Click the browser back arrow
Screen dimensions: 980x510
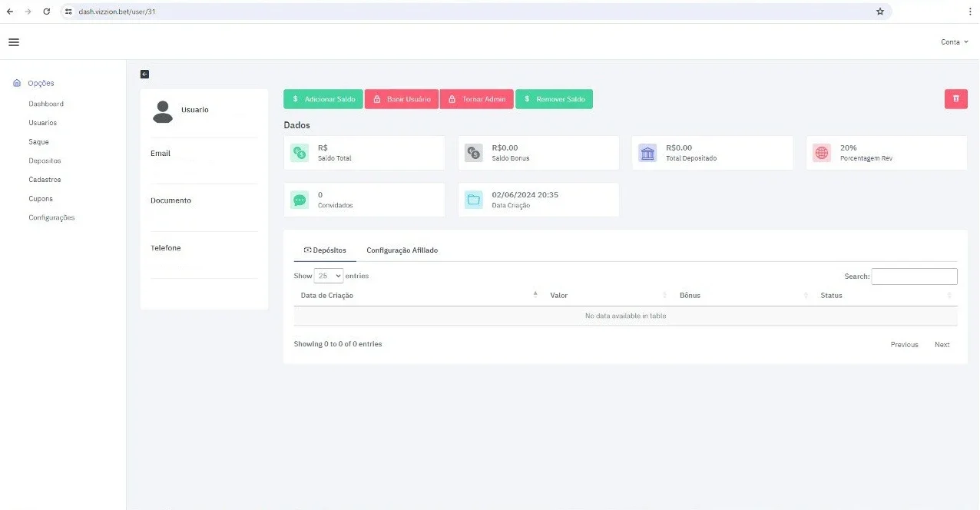click(x=9, y=12)
